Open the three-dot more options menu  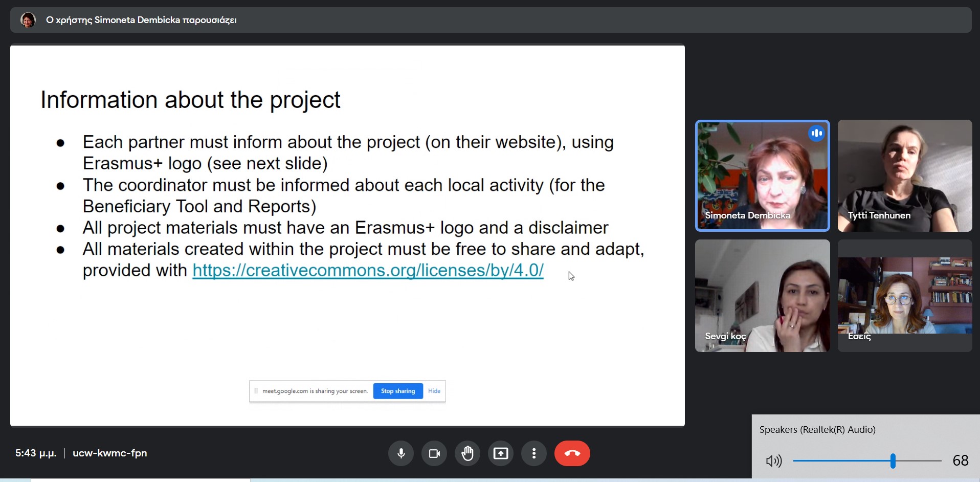534,453
